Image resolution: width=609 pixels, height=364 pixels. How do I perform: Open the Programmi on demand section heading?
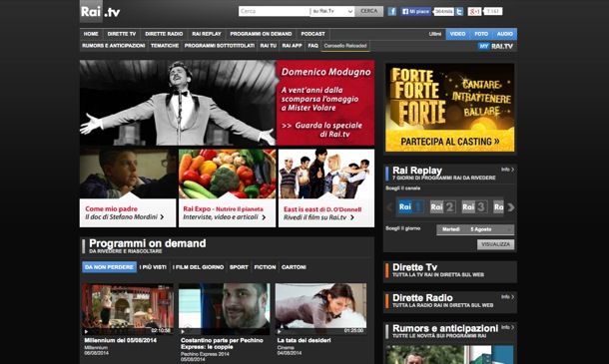[147, 243]
